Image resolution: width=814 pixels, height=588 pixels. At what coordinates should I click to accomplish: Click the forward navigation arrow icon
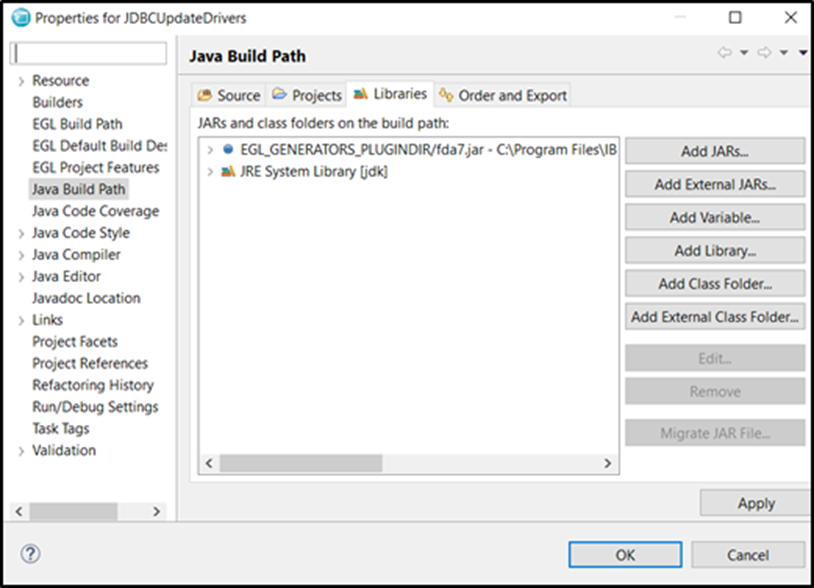(764, 52)
